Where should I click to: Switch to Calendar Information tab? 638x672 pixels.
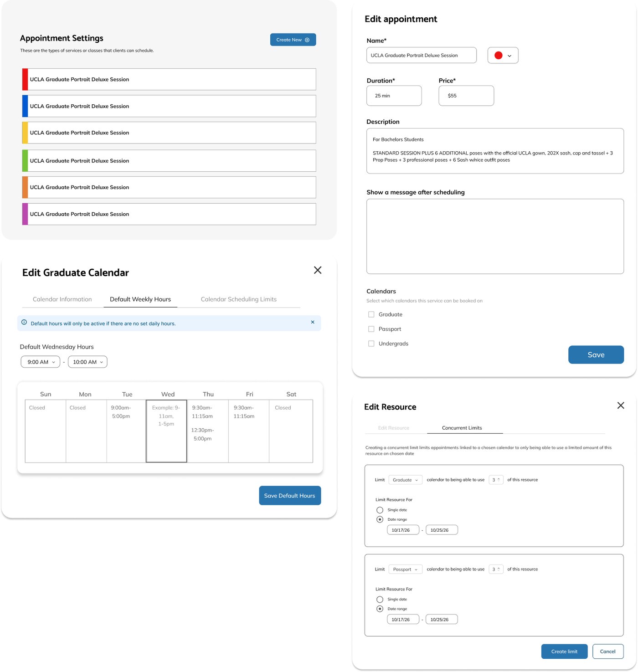62,299
